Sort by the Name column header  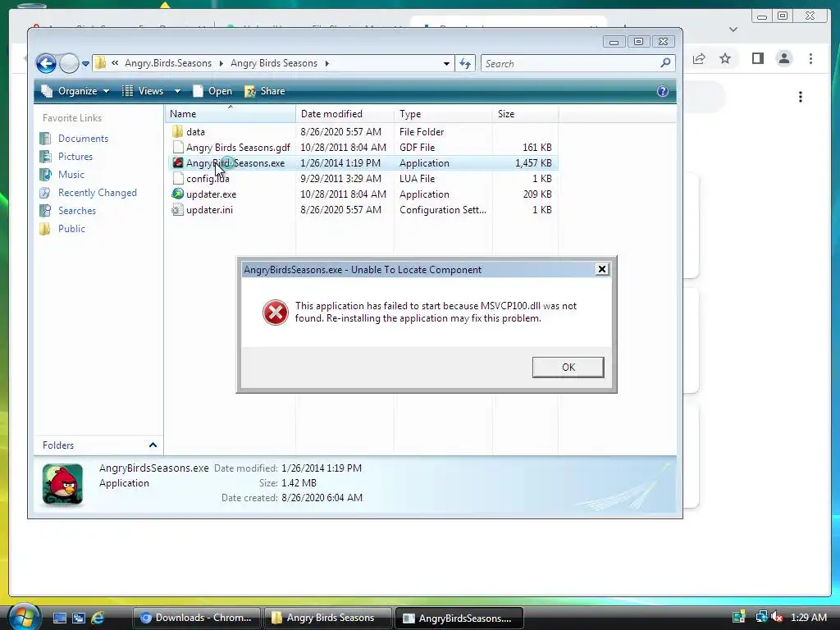tap(231, 113)
